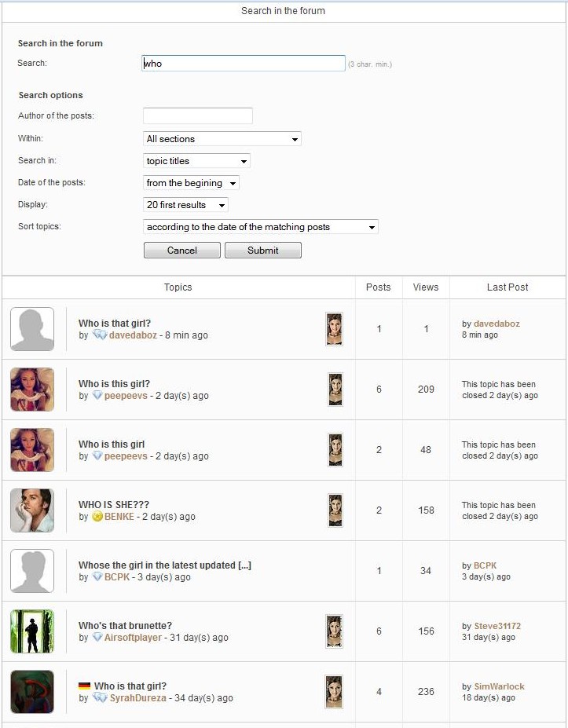Open Steve31172 link in Last Post column

click(x=497, y=626)
